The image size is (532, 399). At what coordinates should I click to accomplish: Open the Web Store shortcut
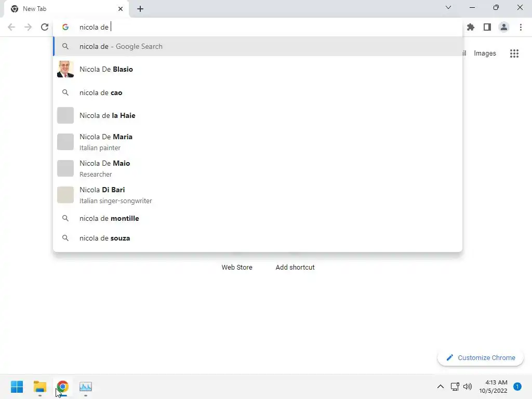click(x=237, y=268)
